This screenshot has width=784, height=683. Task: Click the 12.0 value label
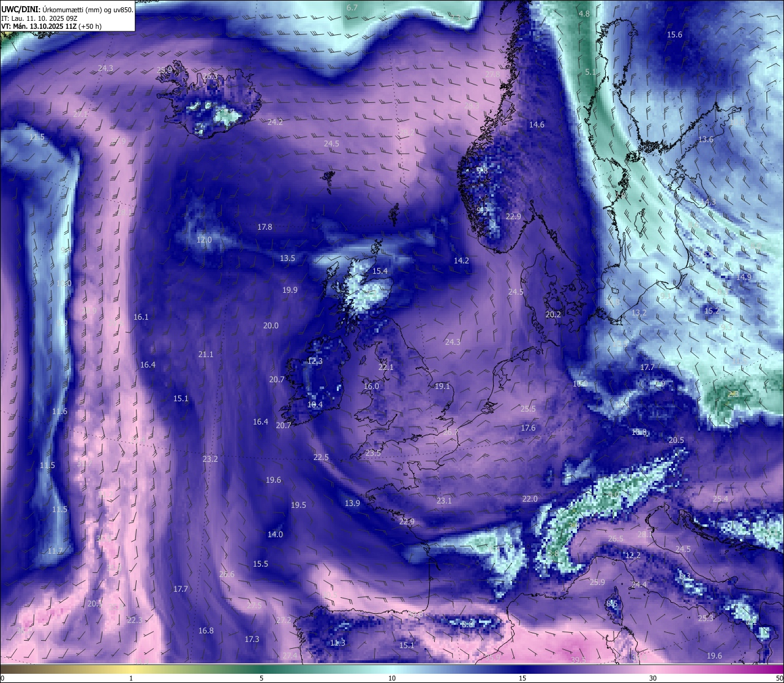click(204, 240)
